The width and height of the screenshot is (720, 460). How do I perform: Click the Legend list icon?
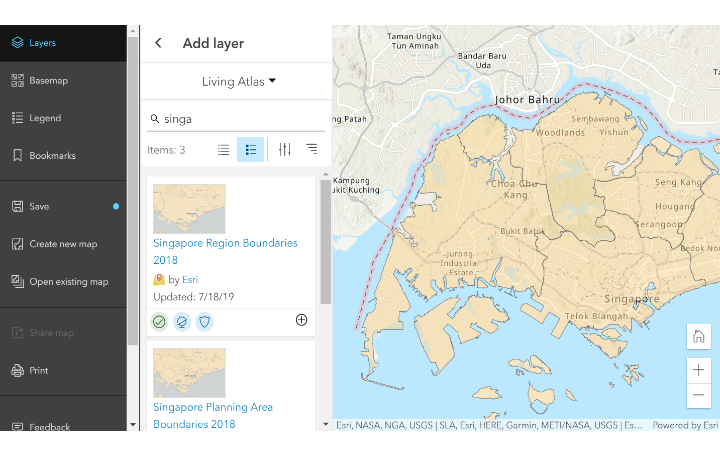(x=17, y=118)
